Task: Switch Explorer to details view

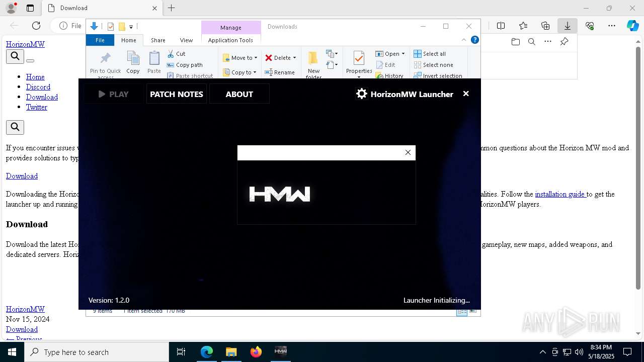Action: tap(461, 312)
